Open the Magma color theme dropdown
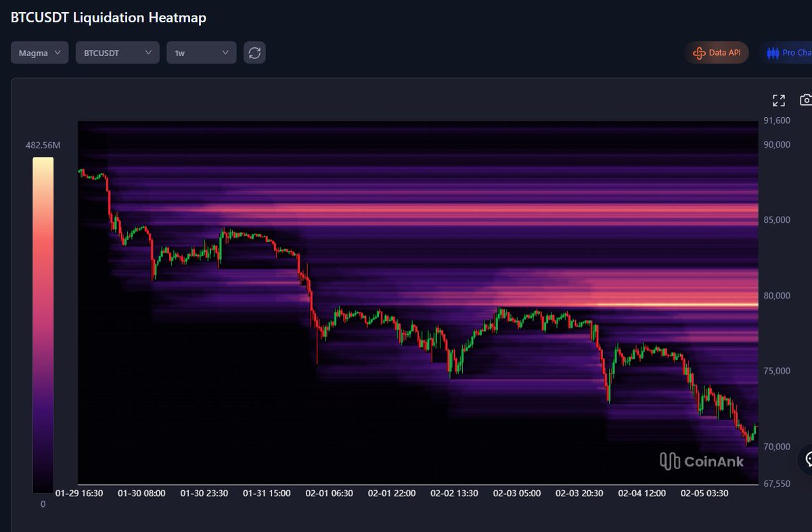Image resolution: width=812 pixels, height=532 pixels. [x=39, y=53]
